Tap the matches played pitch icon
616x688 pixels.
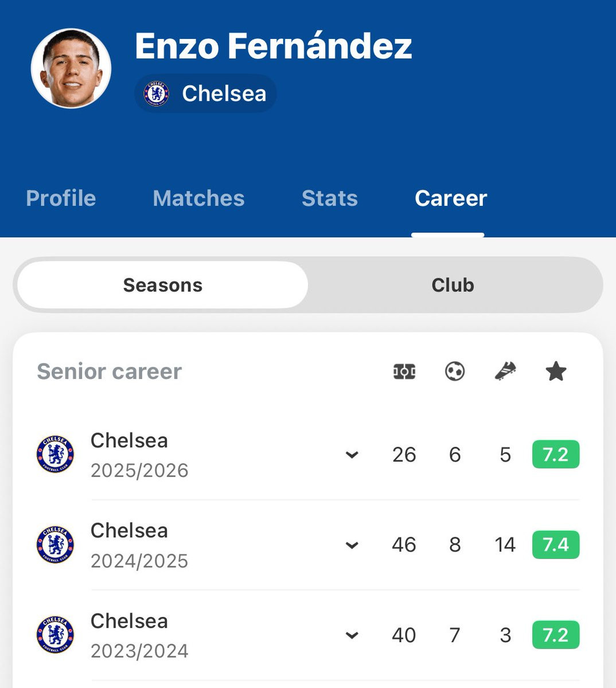tap(404, 372)
